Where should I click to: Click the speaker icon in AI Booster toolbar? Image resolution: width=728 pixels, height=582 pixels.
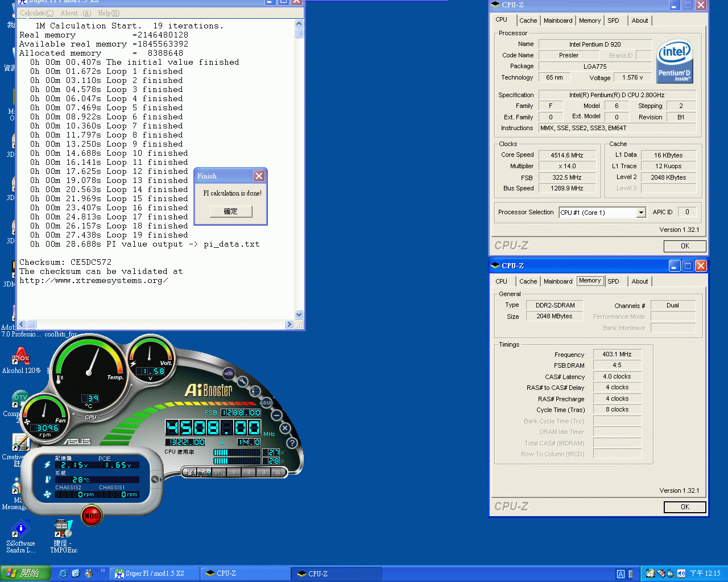tap(218, 472)
